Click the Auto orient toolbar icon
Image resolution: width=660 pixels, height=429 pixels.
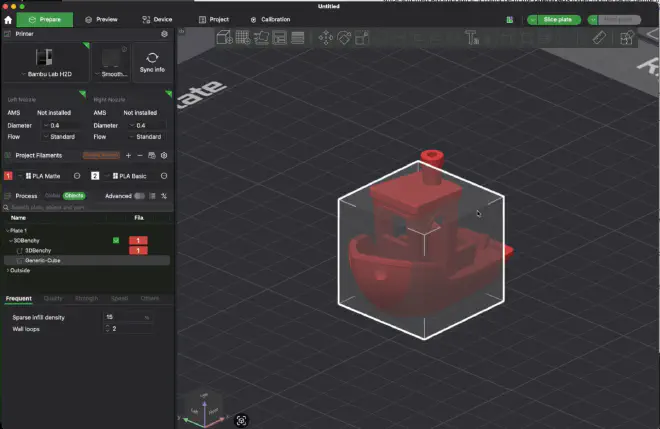[261, 38]
